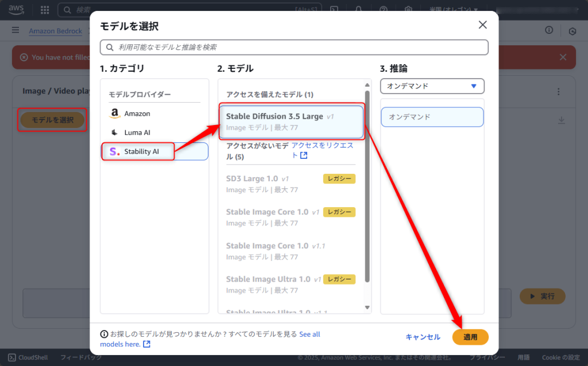Click the アクセスをリクエスト link
The image size is (588, 366).
point(322,150)
